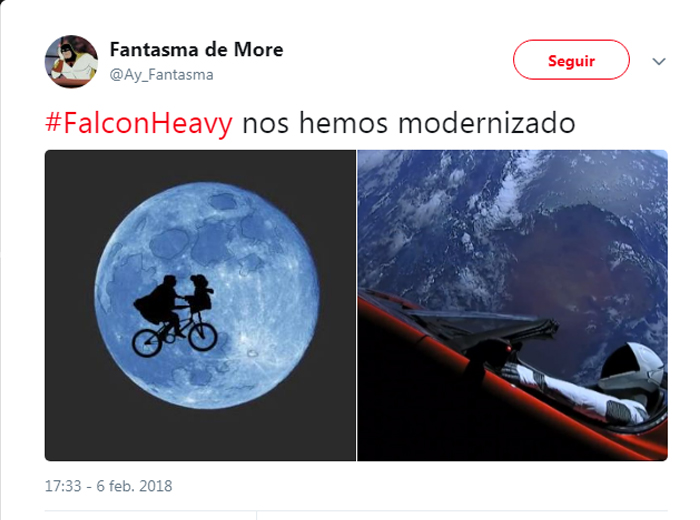
Task: Expand the tweet options chevron
Action: [659, 61]
